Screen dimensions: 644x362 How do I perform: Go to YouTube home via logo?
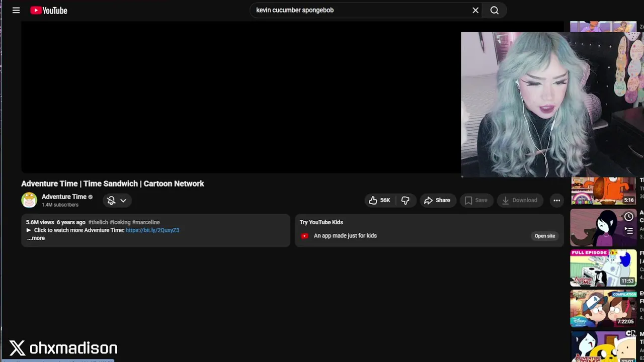point(49,10)
